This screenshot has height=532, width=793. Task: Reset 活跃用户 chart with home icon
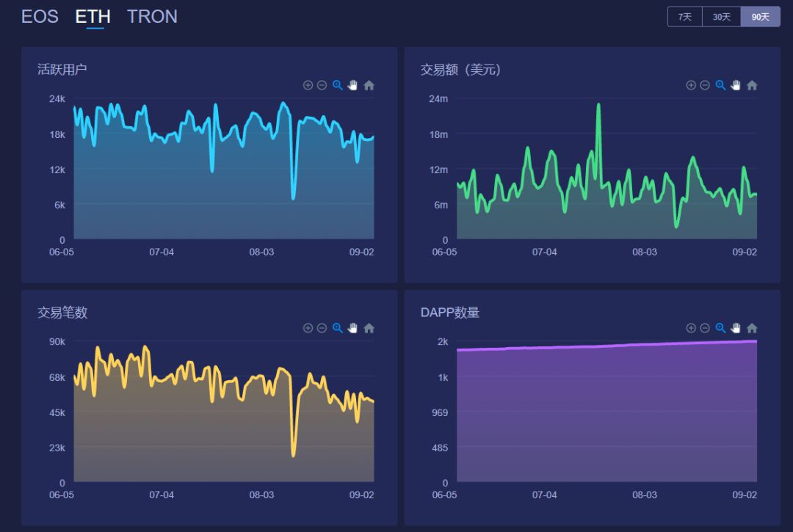coord(369,85)
